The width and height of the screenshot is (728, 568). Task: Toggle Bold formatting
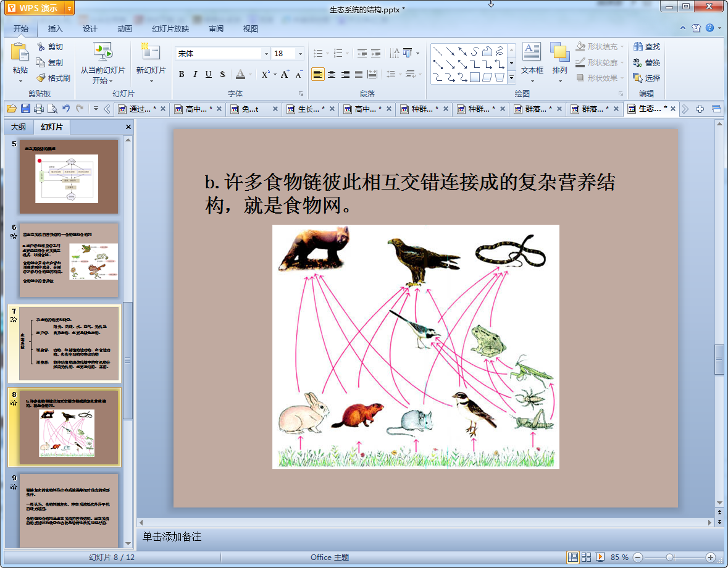(x=182, y=74)
